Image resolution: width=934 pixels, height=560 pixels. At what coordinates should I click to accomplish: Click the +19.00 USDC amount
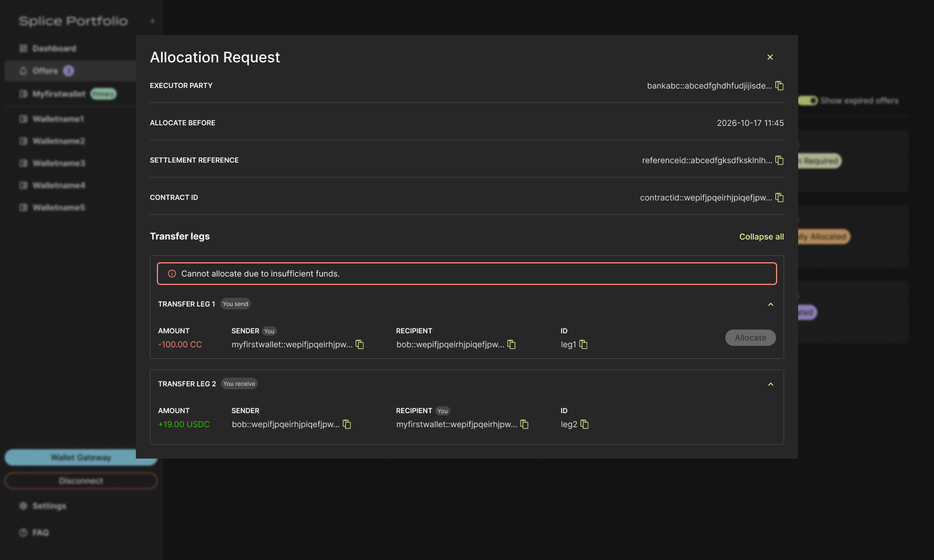tap(184, 424)
